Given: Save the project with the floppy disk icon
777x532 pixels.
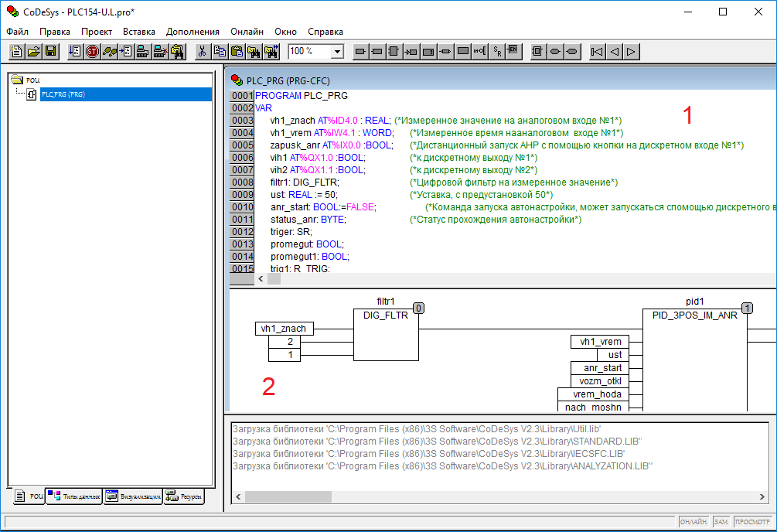Looking at the screenshot, I should pyautogui.click(x=50, y=52).
